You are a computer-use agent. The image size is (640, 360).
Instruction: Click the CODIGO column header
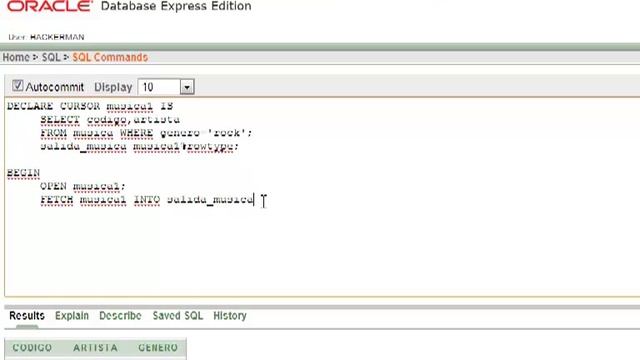pyautogui.click(x=32, y=348)
